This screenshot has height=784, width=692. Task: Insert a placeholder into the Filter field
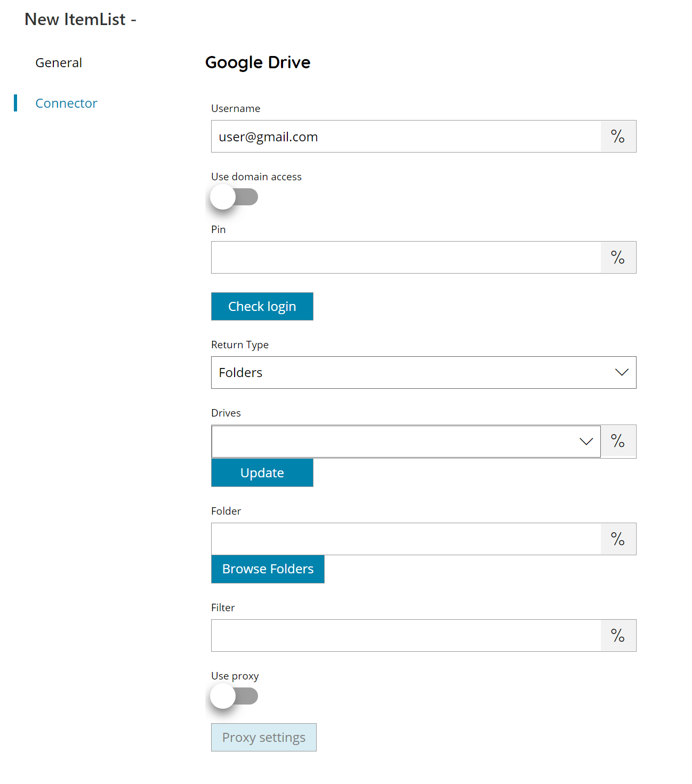coord(618,635)
